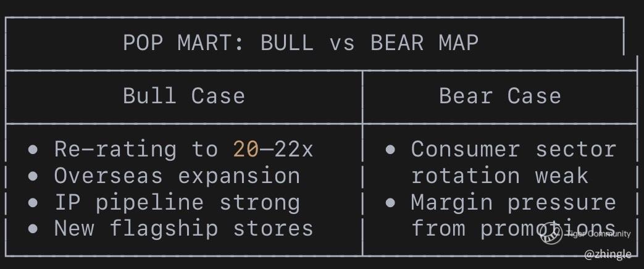Click the highlighted orange number 20
The height and width of the screenshot is (269, 644).
[246, 149]
